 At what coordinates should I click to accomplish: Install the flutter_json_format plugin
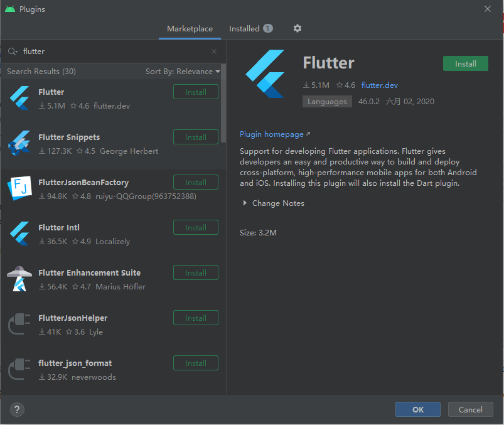[196, 363]
